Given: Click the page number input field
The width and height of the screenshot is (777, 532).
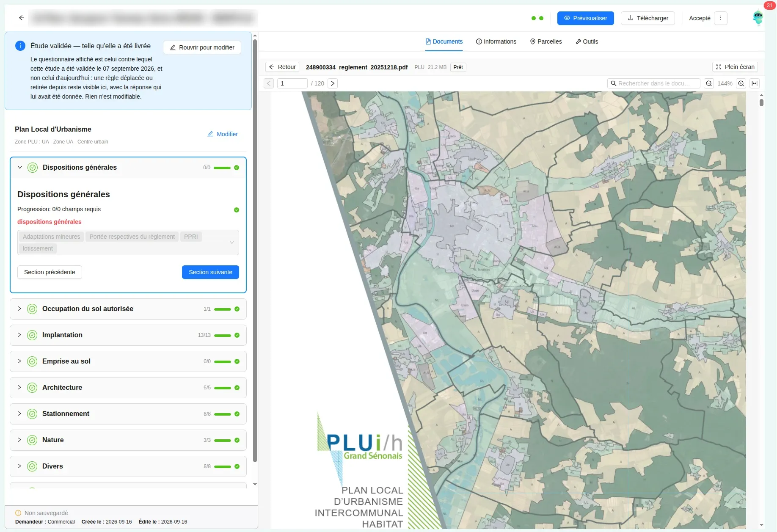Looking at the screenshot, I should 292,83.
